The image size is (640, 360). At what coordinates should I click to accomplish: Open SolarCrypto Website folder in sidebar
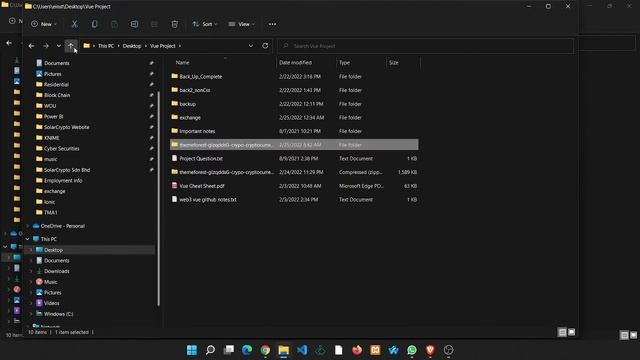pos(67,127)
